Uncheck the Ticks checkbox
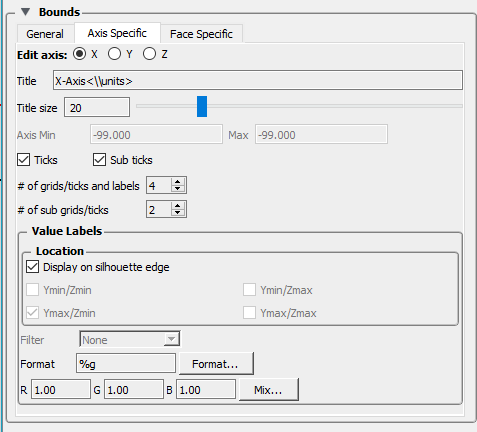The image size is (477, 432). click(x=24, y=160)
